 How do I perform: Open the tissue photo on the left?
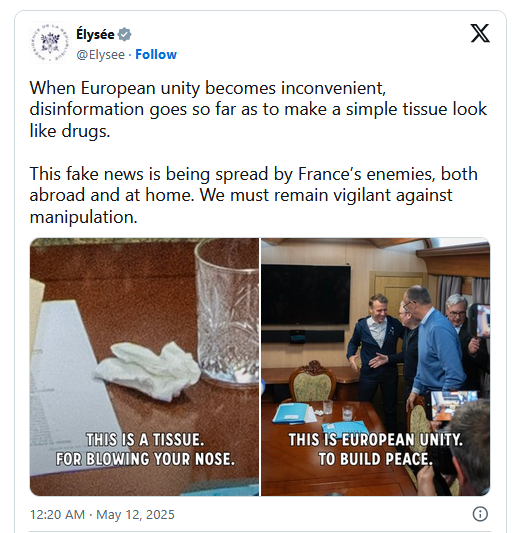click(144, 366)
